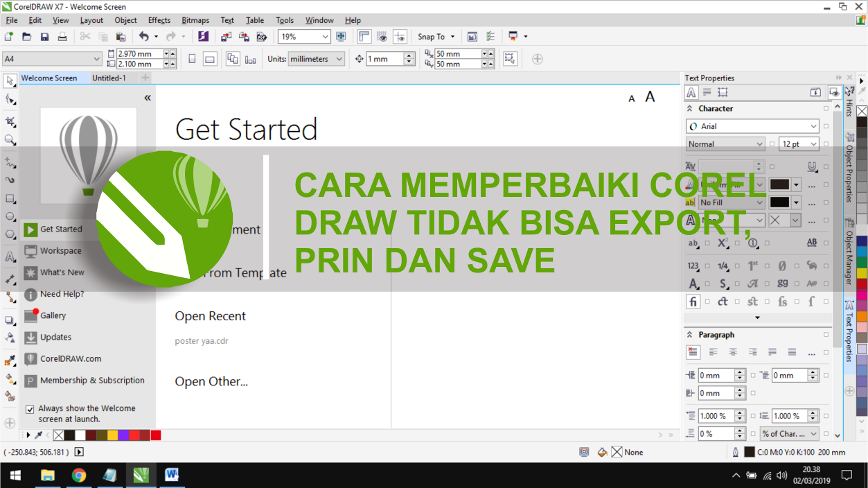Click the Import icon in standard toolbar

227,37
